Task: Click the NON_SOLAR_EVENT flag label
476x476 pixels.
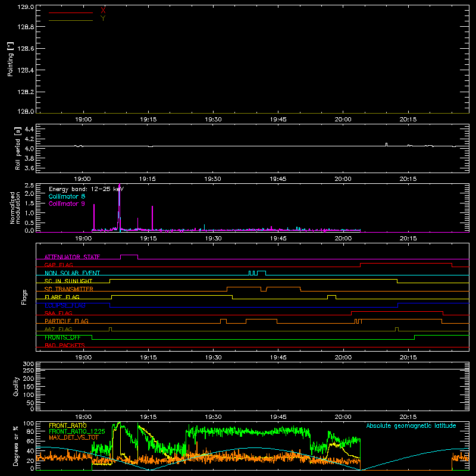Action: (x=72, y=273)
